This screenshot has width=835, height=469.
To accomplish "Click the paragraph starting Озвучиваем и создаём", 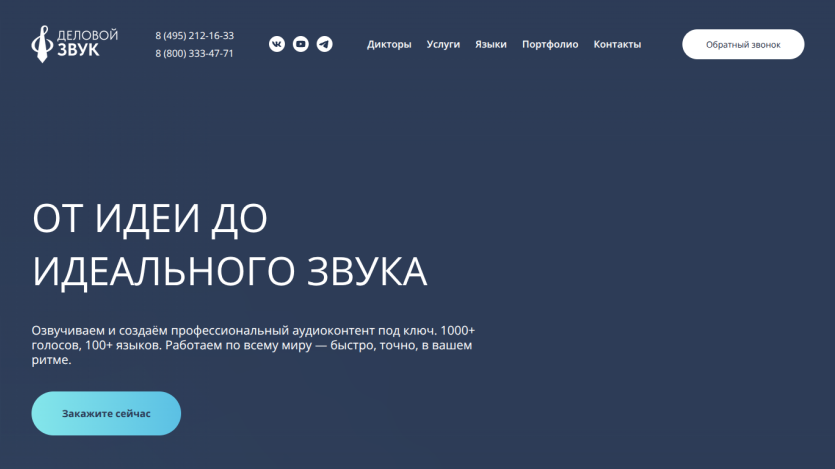I will (x=253, y=345).
